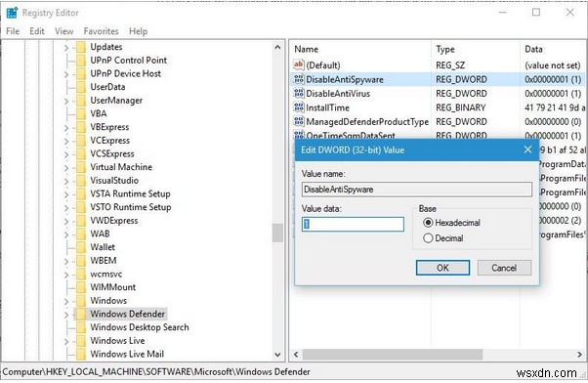Expand the Windows Defender key

[x=66, y=315]
